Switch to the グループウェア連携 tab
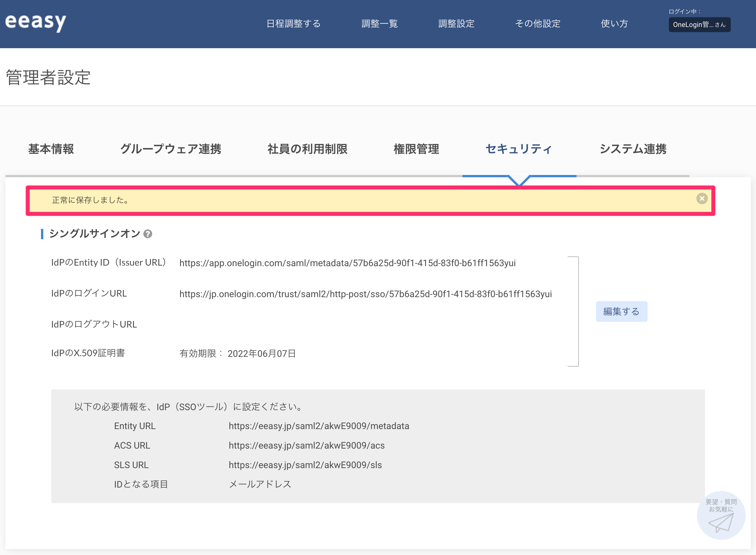 (171, 149)
